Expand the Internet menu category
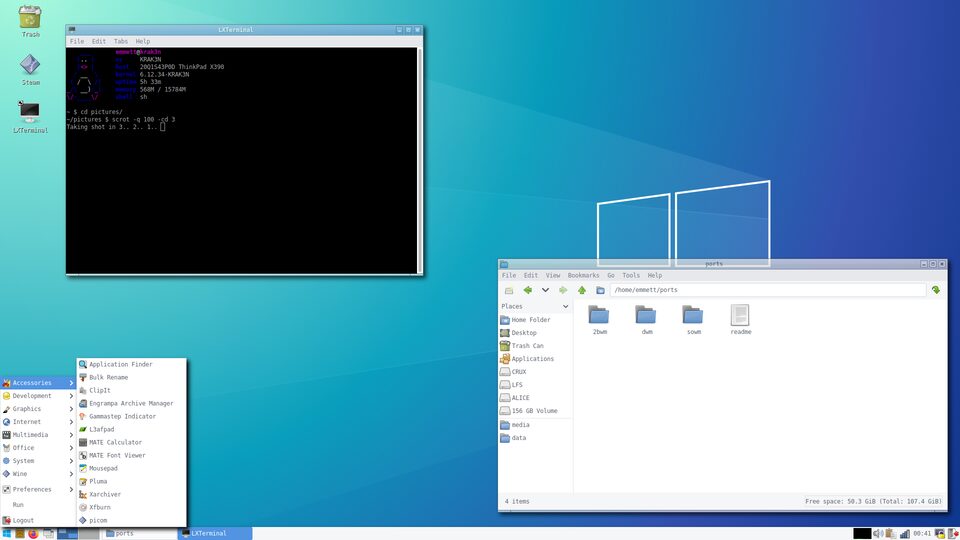 (x=38, y=422)
